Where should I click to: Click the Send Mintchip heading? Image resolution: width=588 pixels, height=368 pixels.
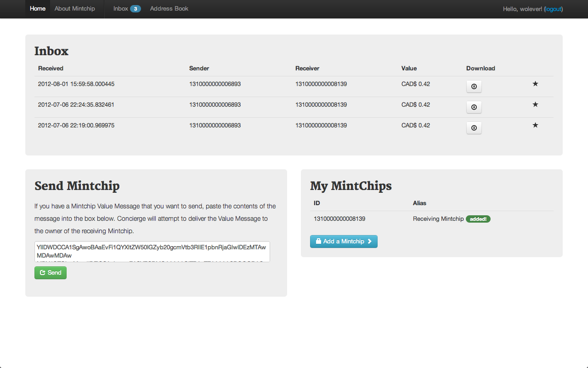click(77, 186)
